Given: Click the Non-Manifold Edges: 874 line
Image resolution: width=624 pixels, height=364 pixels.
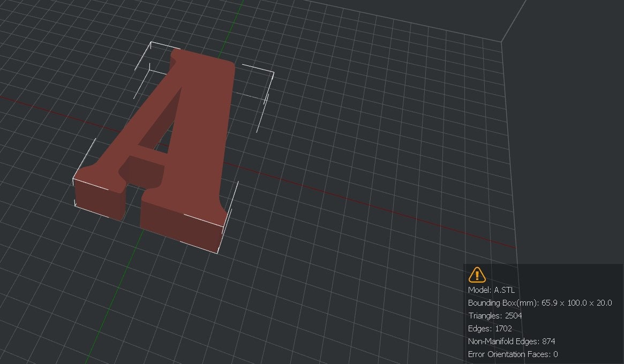Looking at the screenshot, I should pos(511,342).
